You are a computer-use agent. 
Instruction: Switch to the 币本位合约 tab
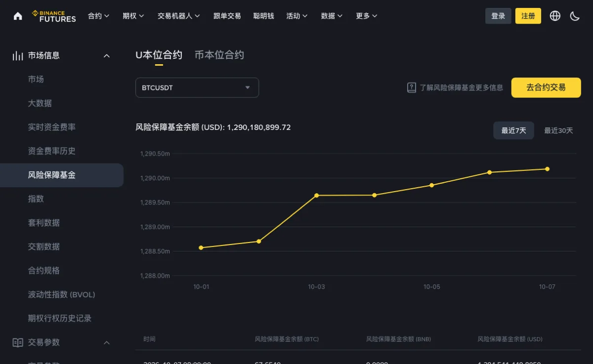pos(219,55)
